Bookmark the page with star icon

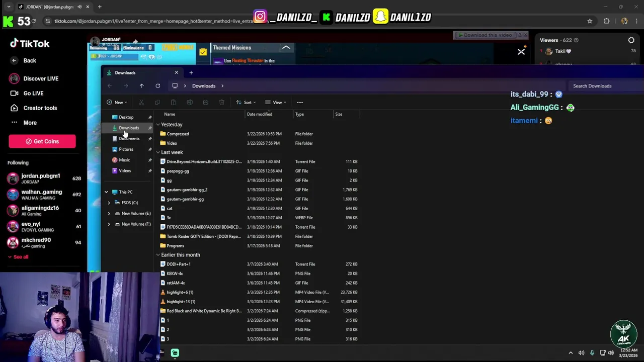pos(590,21)
